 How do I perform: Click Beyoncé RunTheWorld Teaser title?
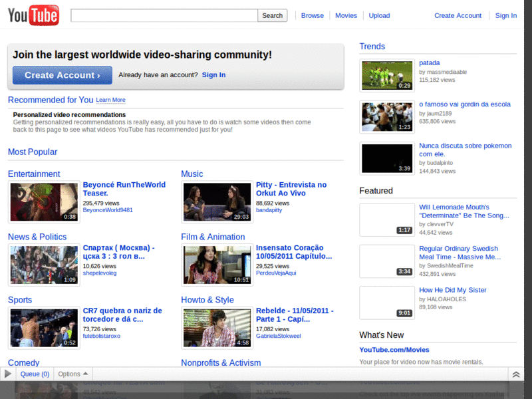[x=124, y=189]
